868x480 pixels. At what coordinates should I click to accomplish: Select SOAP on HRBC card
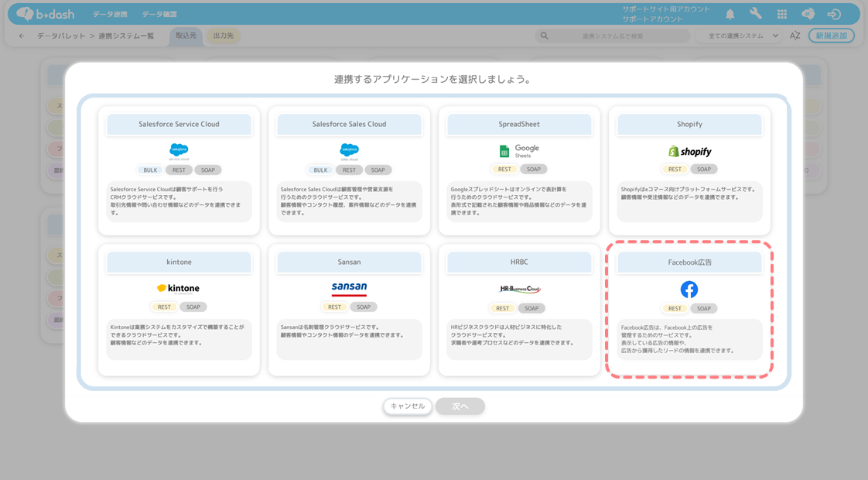tap(531, 308)
